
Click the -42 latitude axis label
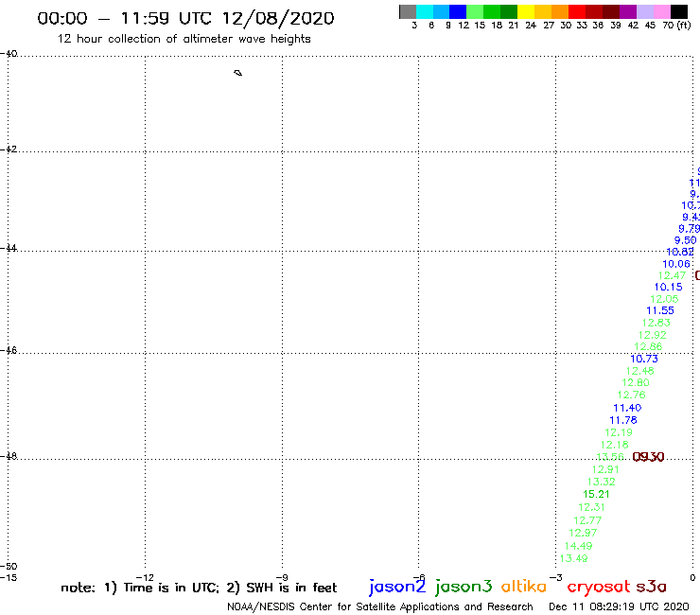coord(9,149)
